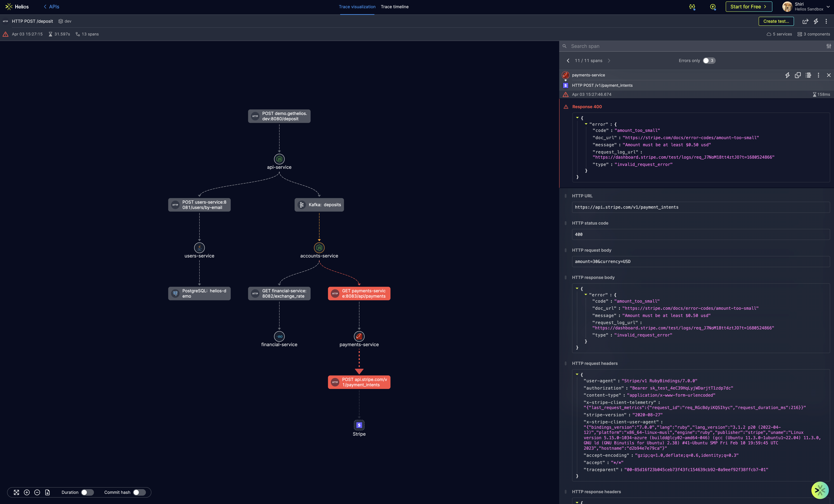Click the share trace icon in header
The image size is (834, 504).
click(x=805, y=21)
